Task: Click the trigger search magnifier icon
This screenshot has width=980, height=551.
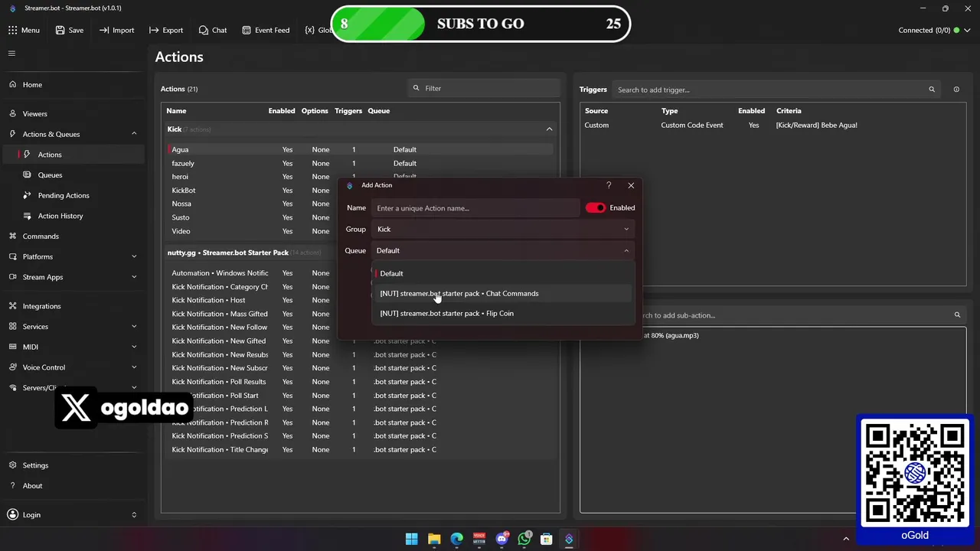Action: click(932, 90)
